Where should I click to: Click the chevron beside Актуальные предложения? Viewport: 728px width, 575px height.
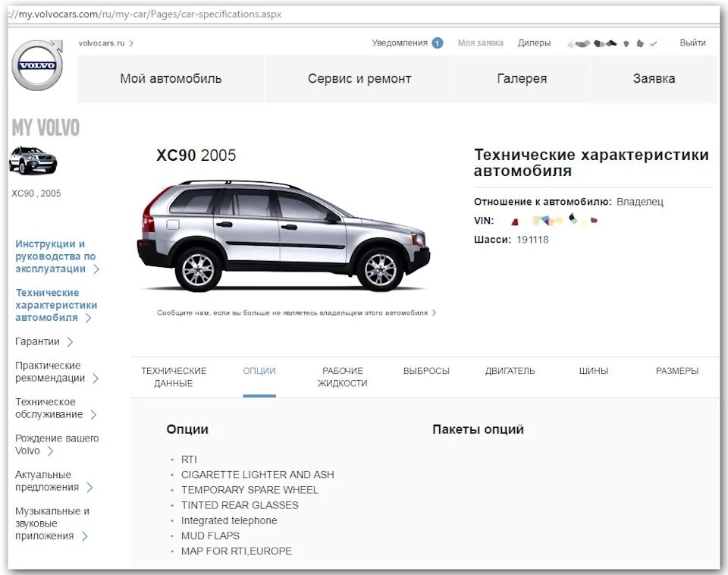point(89,487)
